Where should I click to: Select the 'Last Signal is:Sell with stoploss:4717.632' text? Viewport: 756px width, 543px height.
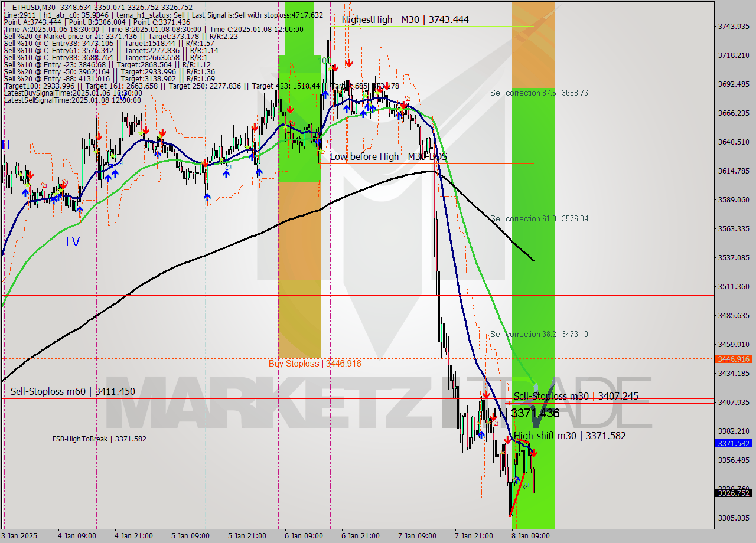pyautogui.click(x=258, y=15)
